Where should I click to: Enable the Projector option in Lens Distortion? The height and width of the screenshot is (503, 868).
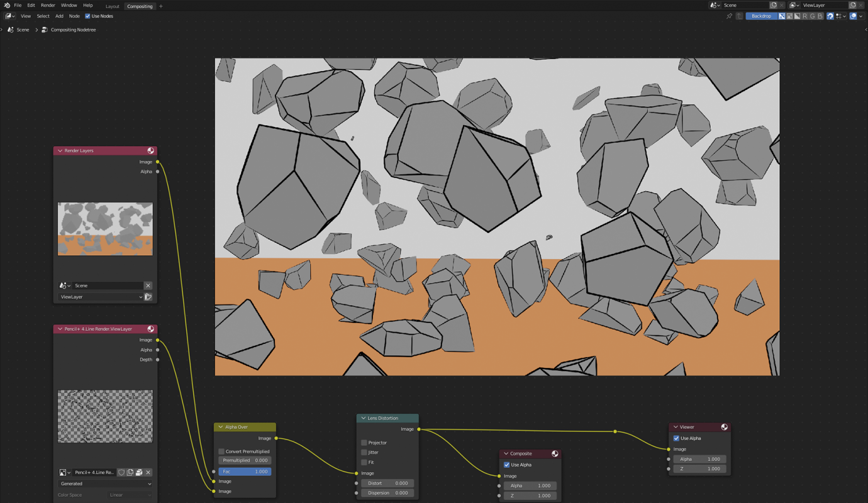(364, 443)
